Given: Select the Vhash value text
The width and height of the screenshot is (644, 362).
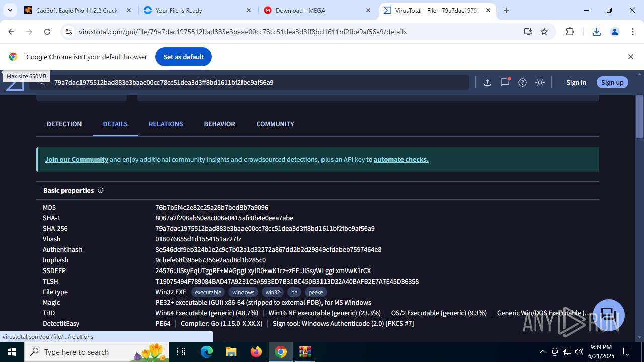Looking at the screenshot, I should click(199, 239).
